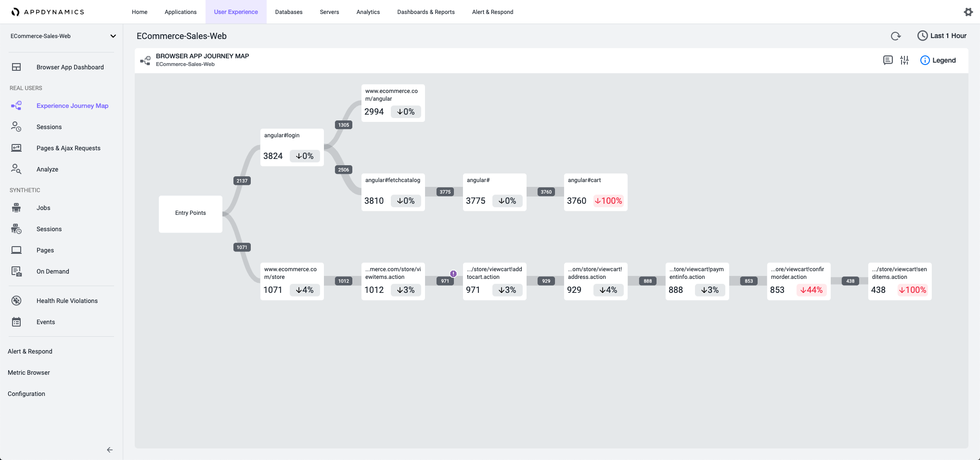Select the viewcart!addtocart.action node
This screenshot has height=460, width=980.
pyautogui.click(x=494, y=281)
